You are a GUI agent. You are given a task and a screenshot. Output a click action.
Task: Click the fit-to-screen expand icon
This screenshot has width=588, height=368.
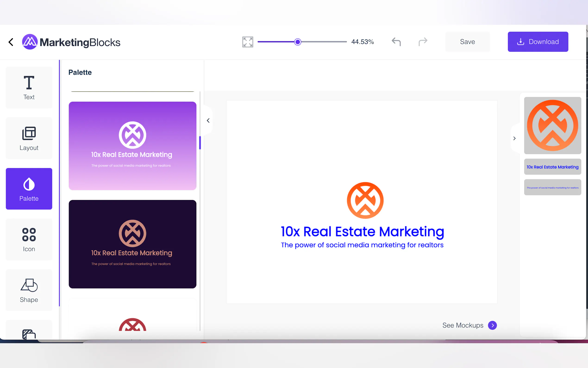(247, 42)
